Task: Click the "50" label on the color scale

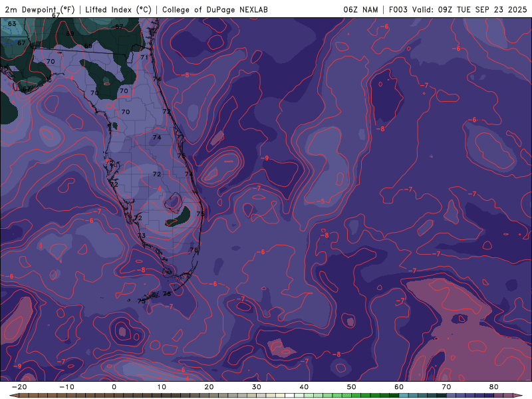Action: pyautogui.click(x=352, y=387)
